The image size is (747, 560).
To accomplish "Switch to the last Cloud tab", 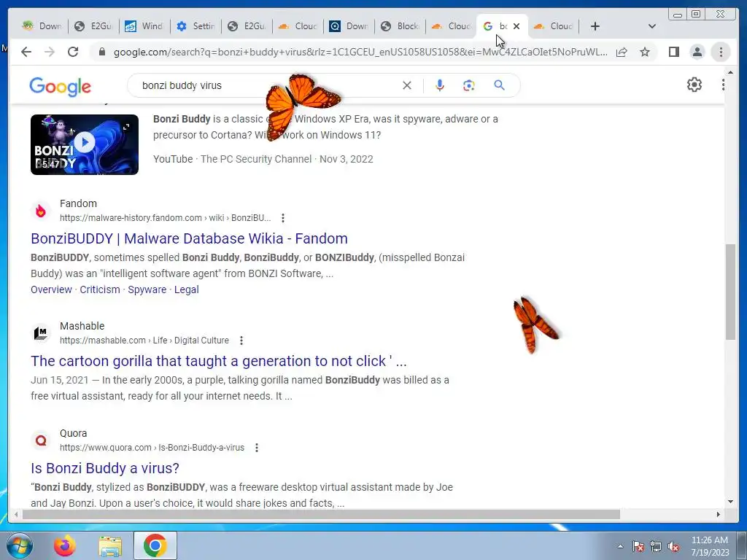I will click(554, 26).
